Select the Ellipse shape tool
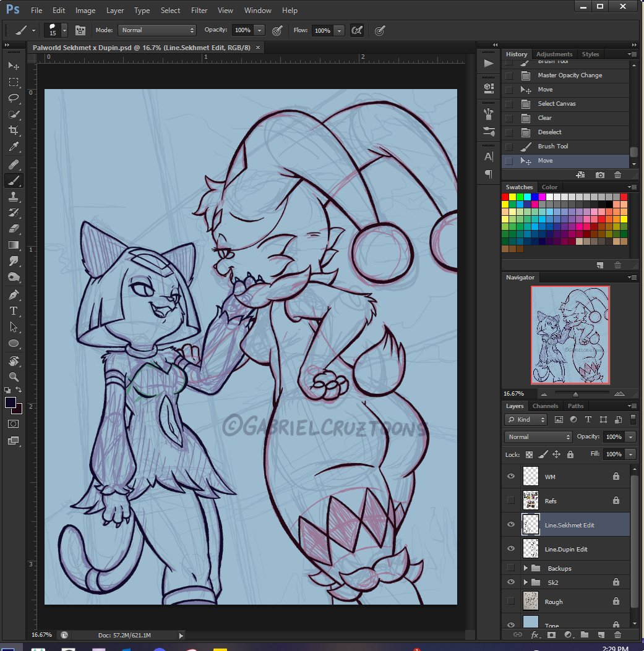This screenshot has width=644, height=651. 13,343
